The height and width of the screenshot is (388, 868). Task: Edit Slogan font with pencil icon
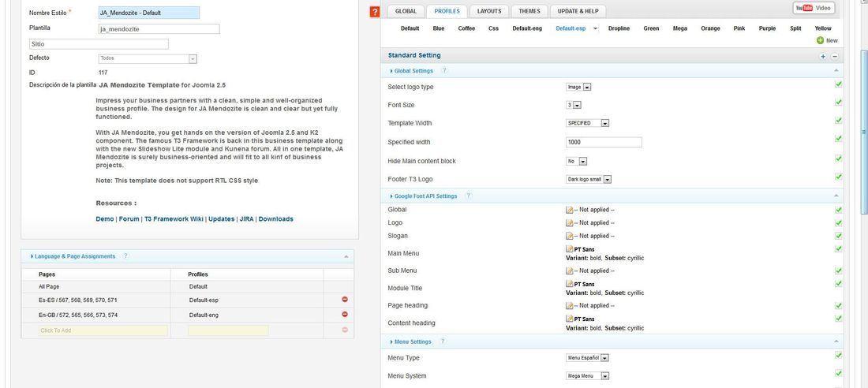tap(569, 237)
